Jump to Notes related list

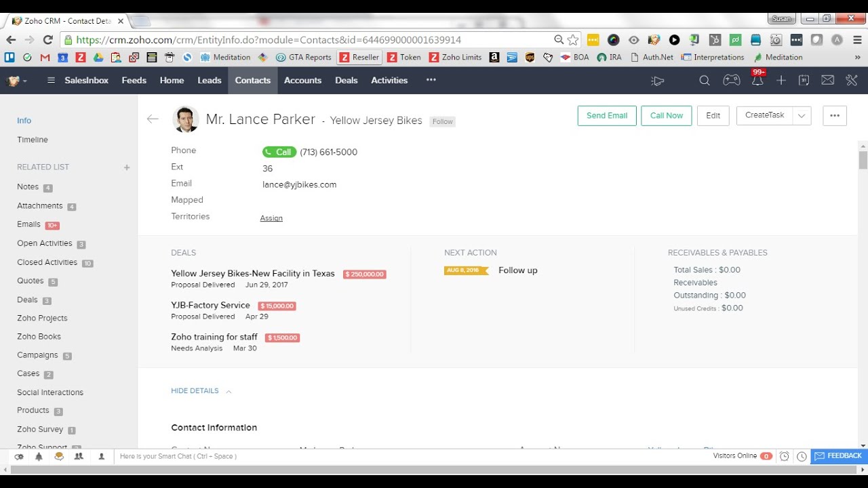click(28, 187)
